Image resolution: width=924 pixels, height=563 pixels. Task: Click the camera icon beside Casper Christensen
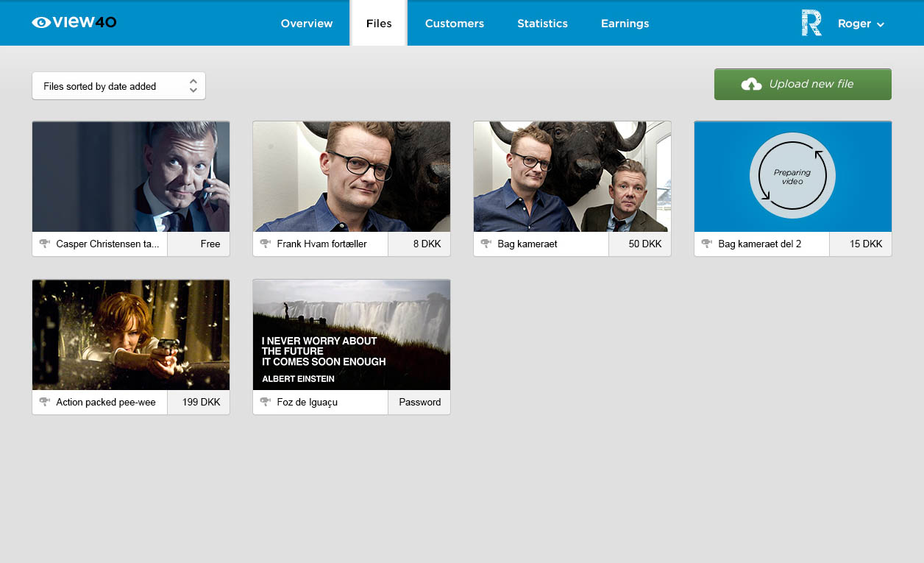click(44, 244)
